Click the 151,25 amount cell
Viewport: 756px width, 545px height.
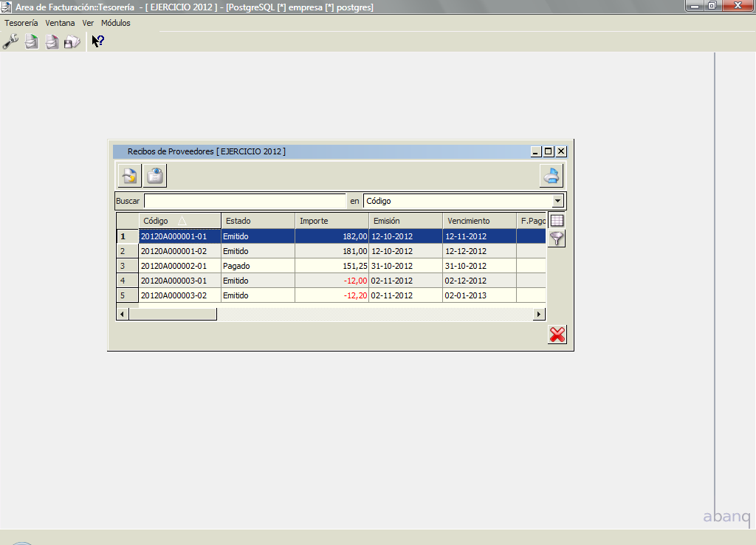pos(331,266)
